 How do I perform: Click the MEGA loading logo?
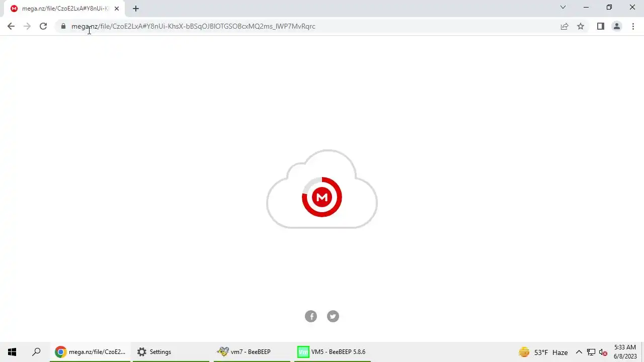click(322, 197)
